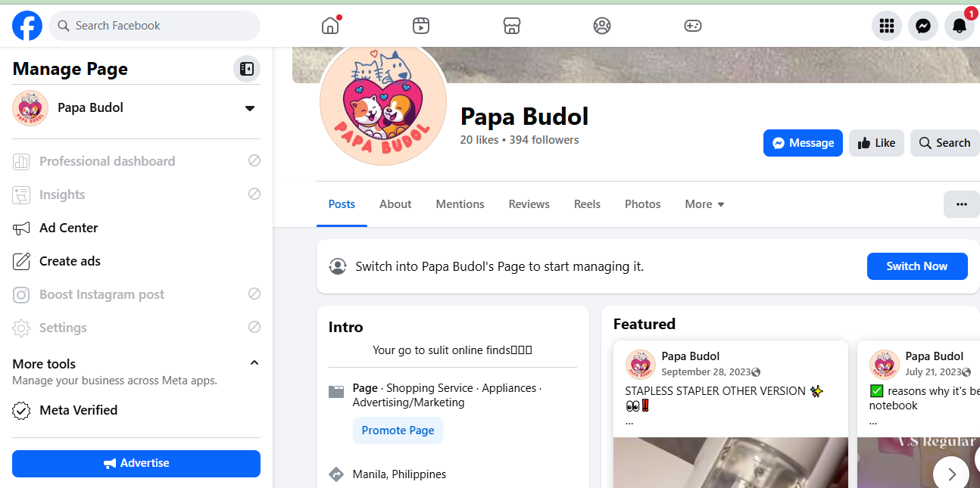The width and height of the screenshot is (980, 488).
Task: Click the Promote Page button
Action: tap(398, 430)
